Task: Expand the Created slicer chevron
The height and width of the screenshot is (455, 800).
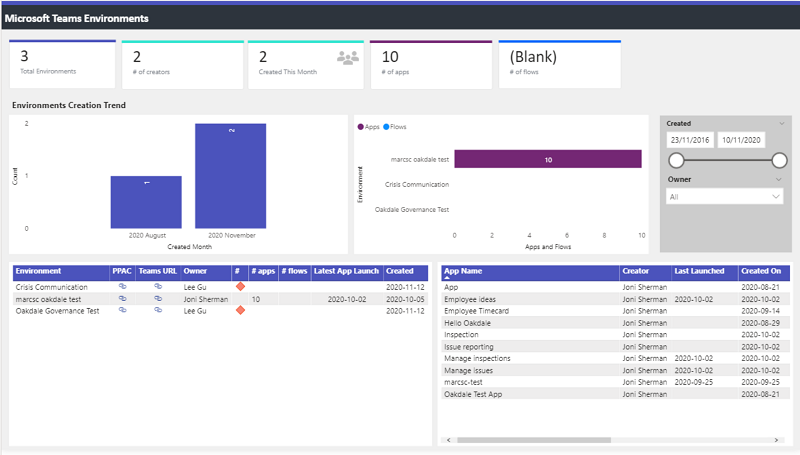Action: click(x=778, y=123)
